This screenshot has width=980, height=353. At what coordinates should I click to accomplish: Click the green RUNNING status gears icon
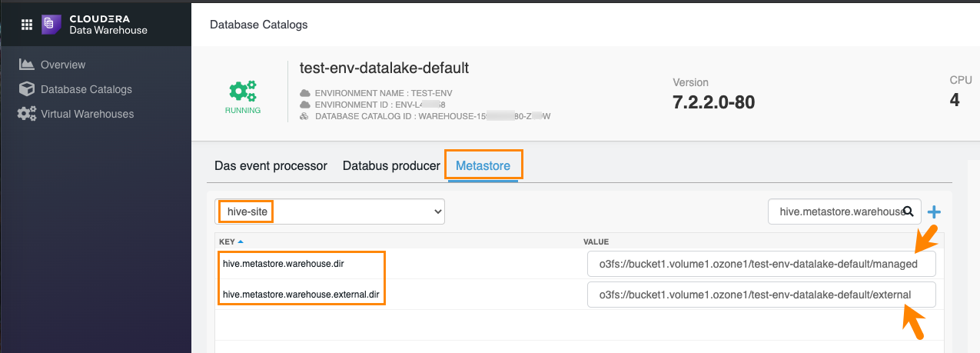coord(243,91)
